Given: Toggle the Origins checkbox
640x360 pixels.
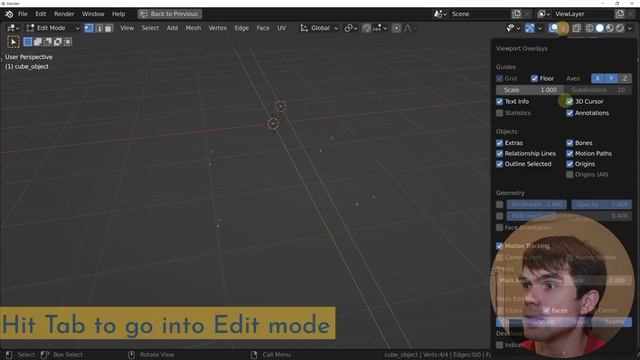Looking at the screenshot, I should click(x=569, y=164).
